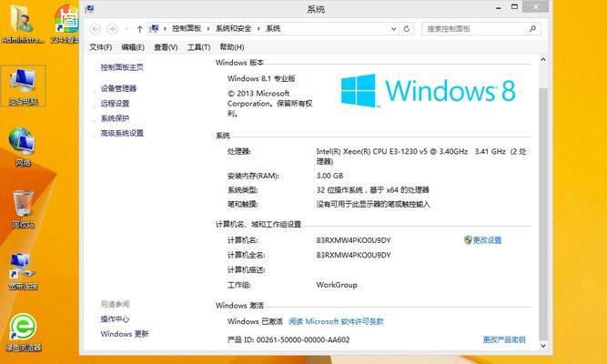Click the back navigation arrow

[95, 28]
